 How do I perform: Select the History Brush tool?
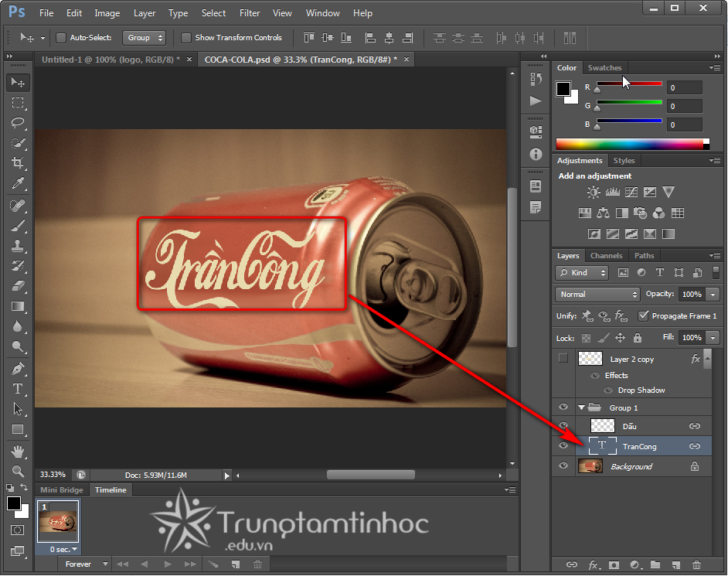(x=18, y=266)
